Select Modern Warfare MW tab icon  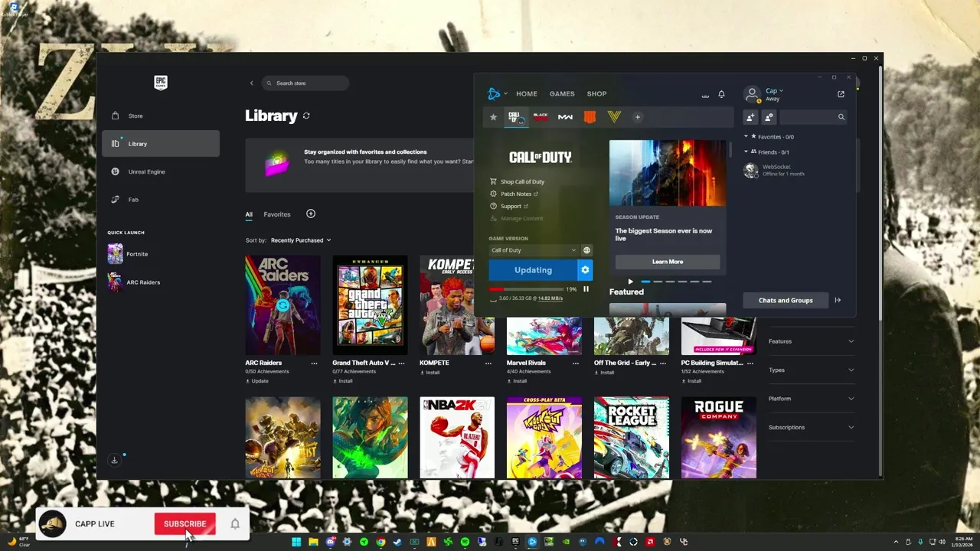(x=565, y=117)
